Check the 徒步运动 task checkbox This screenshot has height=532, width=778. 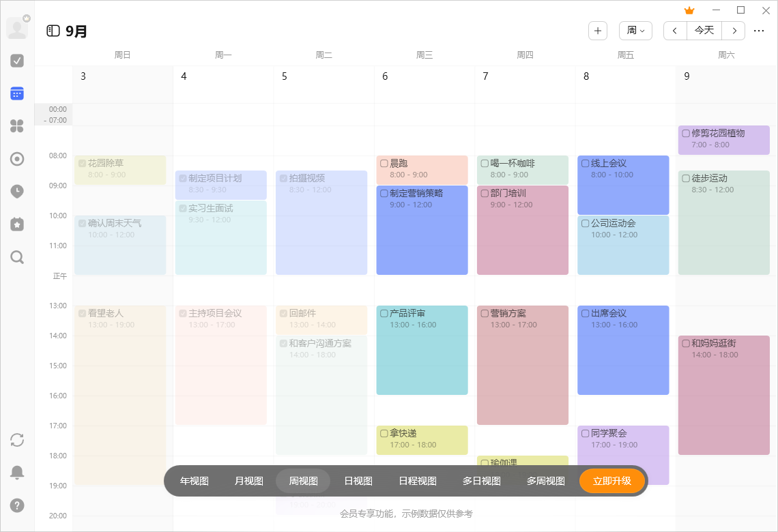pyautogui.click(x=686, y=179)
